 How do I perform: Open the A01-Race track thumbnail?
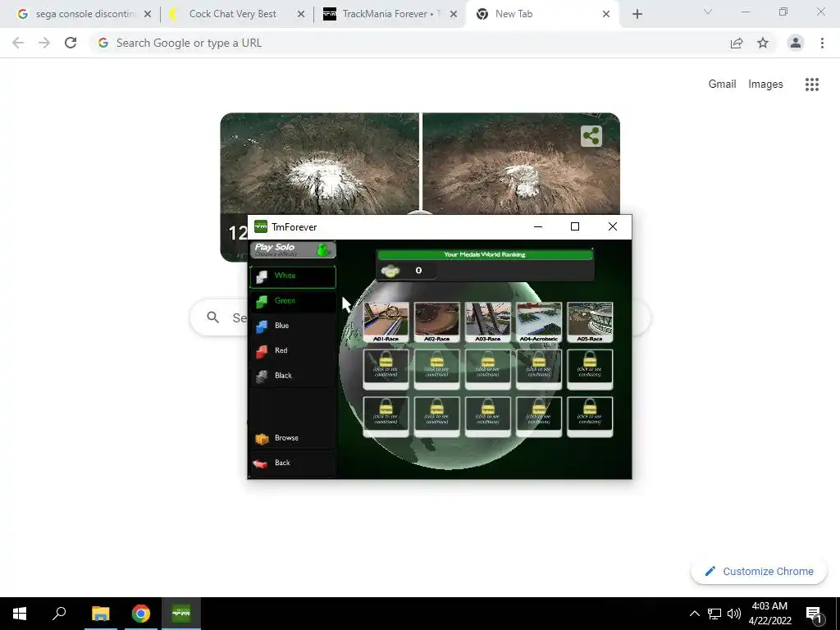(386, 322)
